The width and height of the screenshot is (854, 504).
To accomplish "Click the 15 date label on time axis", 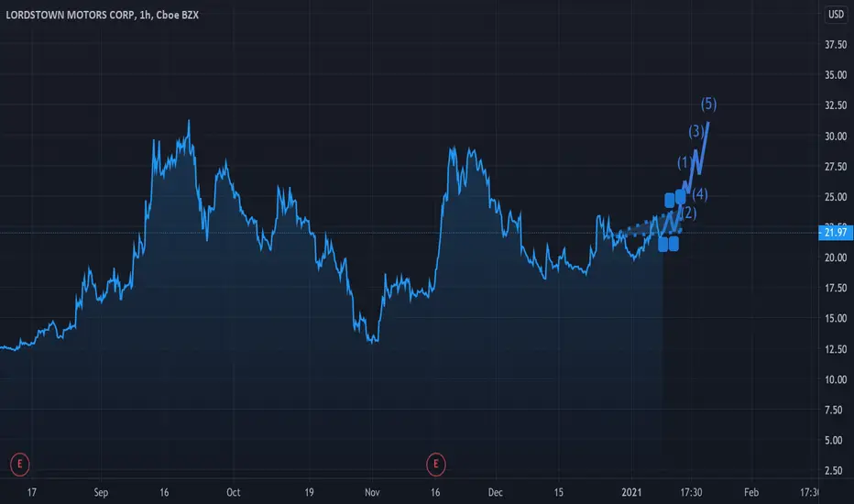I will coord(558,493).
